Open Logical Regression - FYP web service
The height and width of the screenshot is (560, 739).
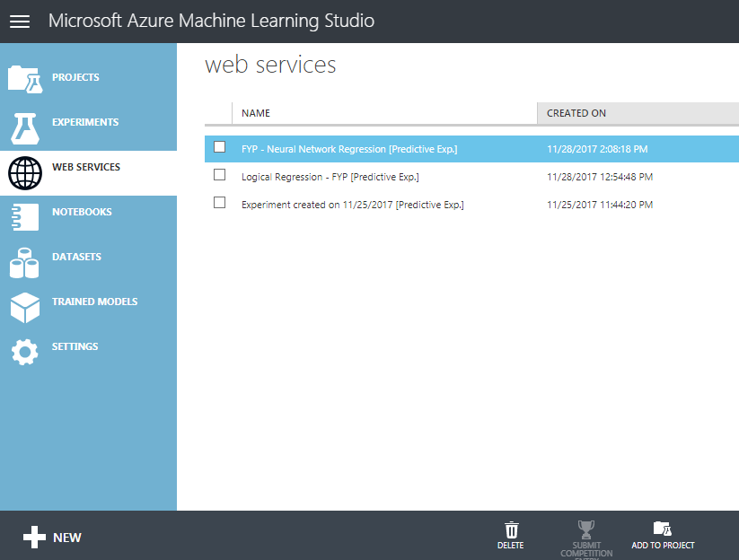click(330, 177)
